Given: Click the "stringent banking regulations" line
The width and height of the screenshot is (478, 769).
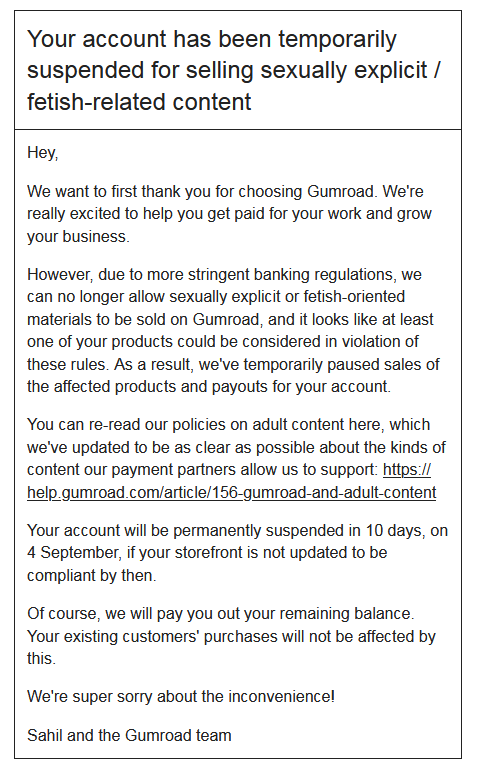Looking at the screenshot, I should coord(225,274).
